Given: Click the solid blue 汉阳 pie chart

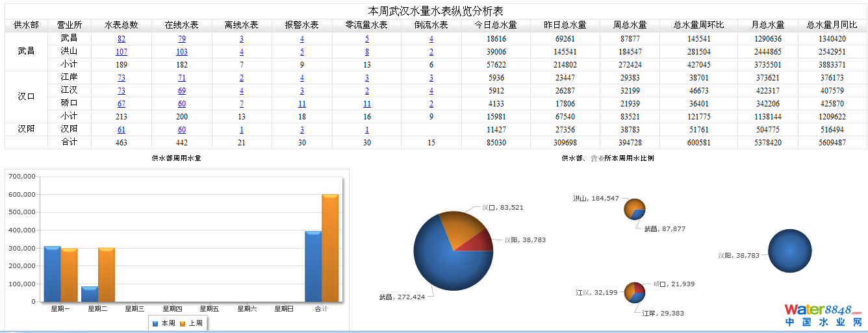Looking at the screenshot, I should click(x=789, y=252).
